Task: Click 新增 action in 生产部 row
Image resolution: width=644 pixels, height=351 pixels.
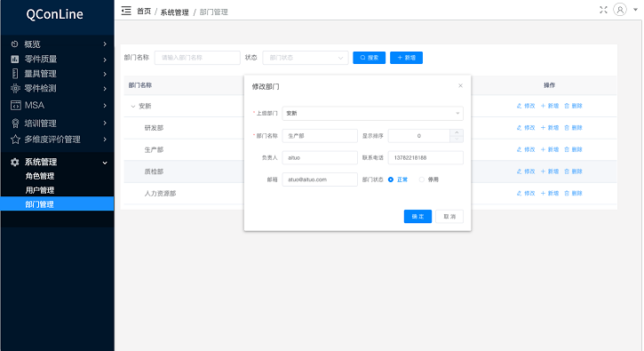Action: tap(550, 149)
